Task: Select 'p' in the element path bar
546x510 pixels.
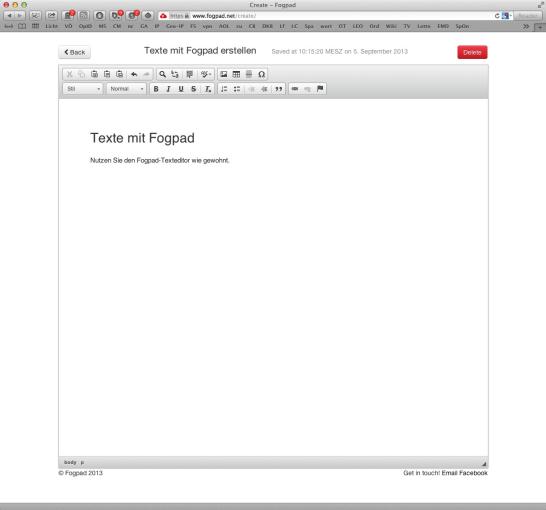Action: pyautogui.click(x=82, y=462)
